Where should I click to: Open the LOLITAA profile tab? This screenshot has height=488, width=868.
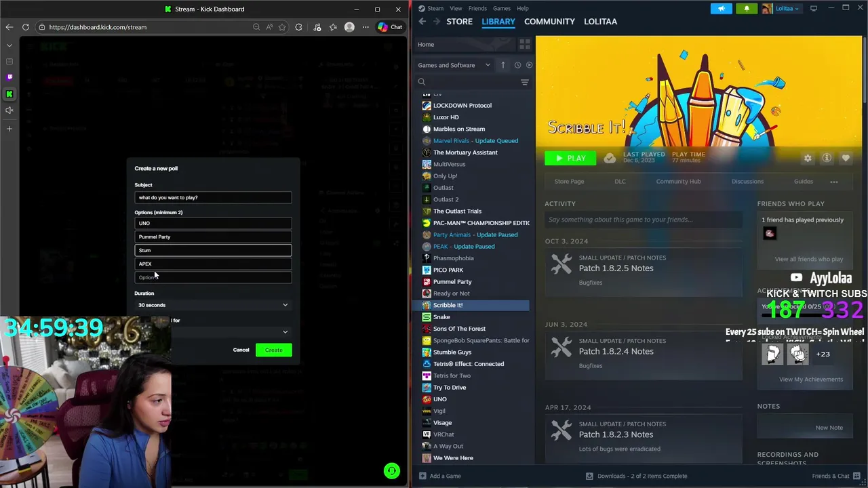click(600, 22)
